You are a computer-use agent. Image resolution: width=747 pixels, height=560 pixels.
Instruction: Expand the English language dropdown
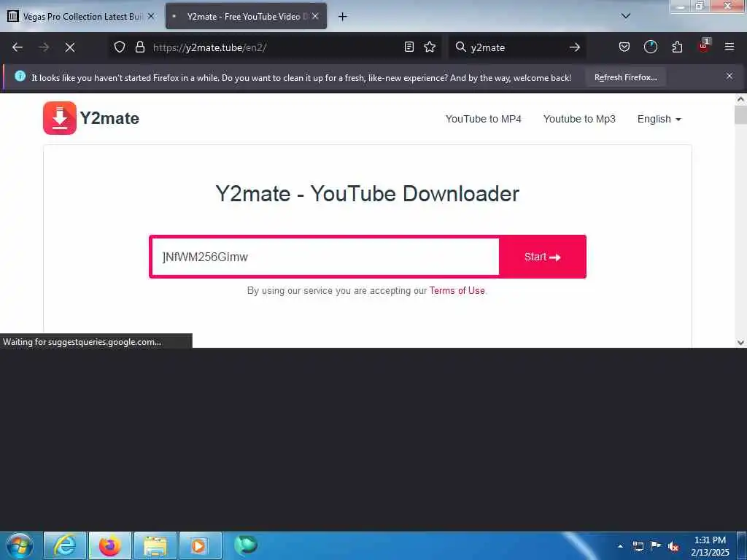(x=659, y=119)
